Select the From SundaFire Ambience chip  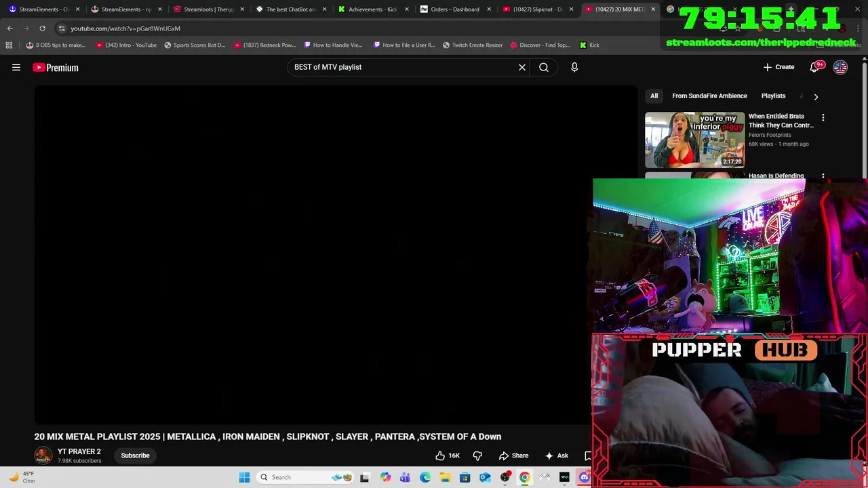pyautogui.click(x=709, y=96)
